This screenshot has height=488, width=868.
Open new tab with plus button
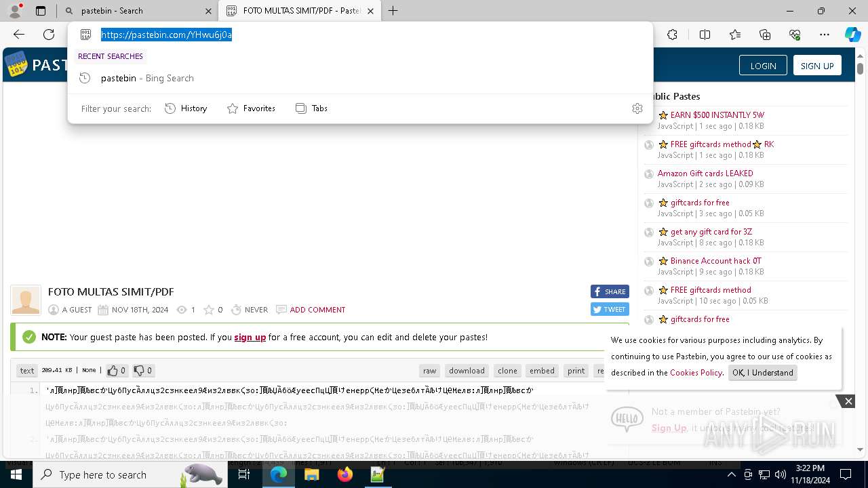pos(393,11)
